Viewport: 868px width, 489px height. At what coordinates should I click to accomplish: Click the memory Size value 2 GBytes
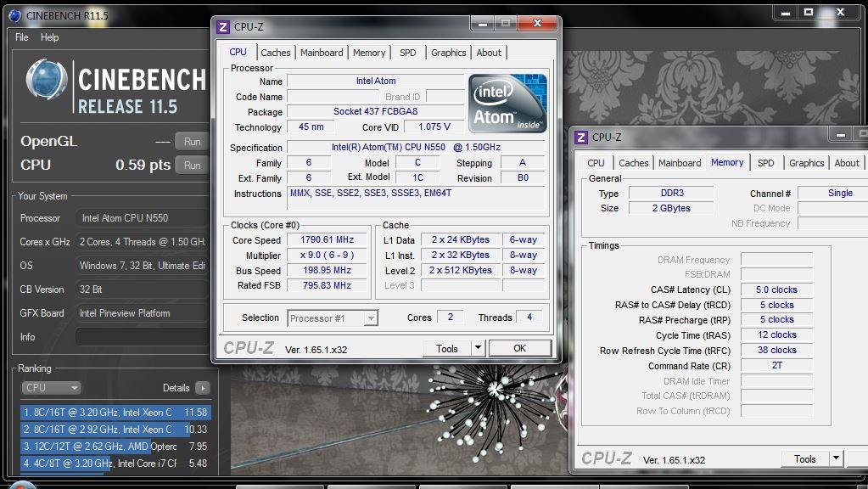[x=672, y=208]
